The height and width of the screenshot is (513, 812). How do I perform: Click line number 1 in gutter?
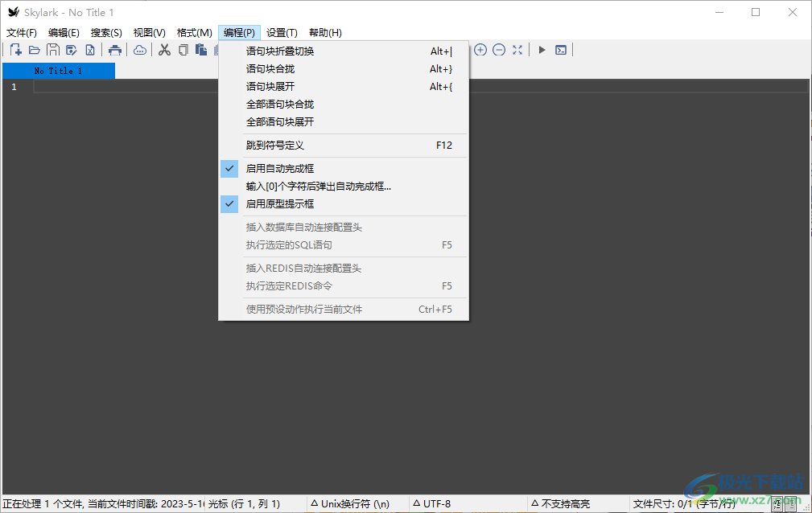coord(14,87)
